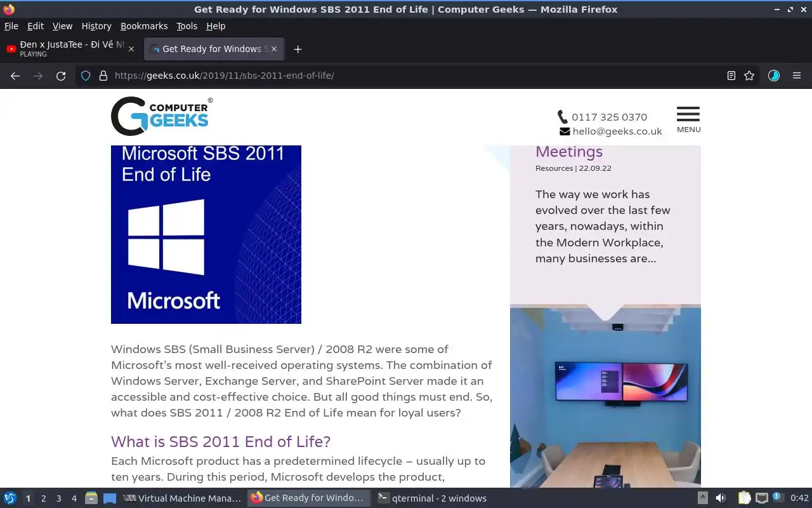Open the file manager from the panel
The image size is (812, 508).
tap(91, 498)
